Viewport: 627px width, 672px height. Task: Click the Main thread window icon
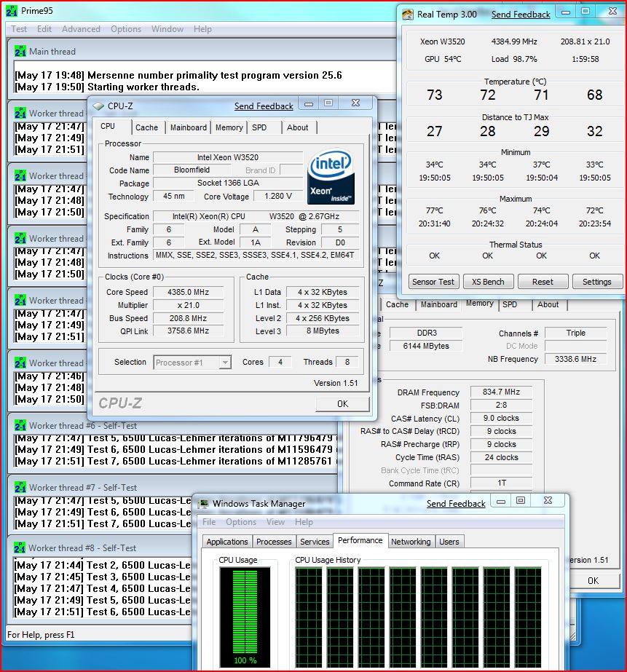pos(20,51)
